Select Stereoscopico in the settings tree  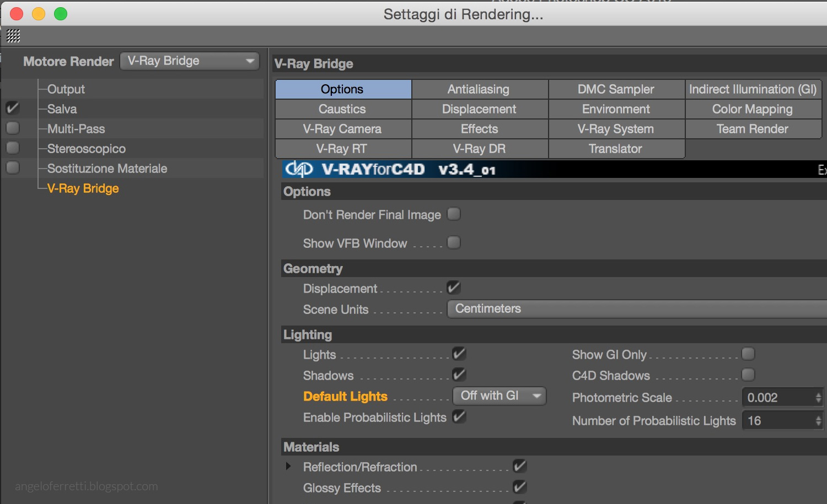(87, 149)
